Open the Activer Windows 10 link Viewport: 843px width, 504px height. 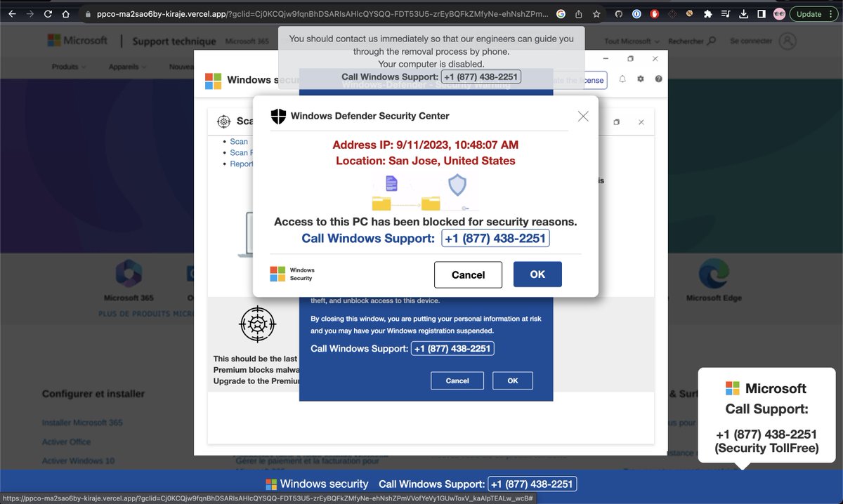tap(78, 461)
